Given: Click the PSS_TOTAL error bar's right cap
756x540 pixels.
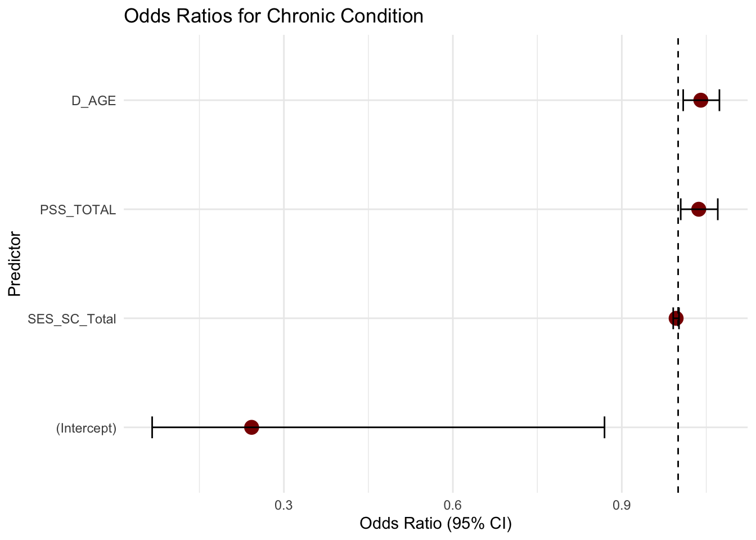Looking at the screenshot, I should [718, 209].
